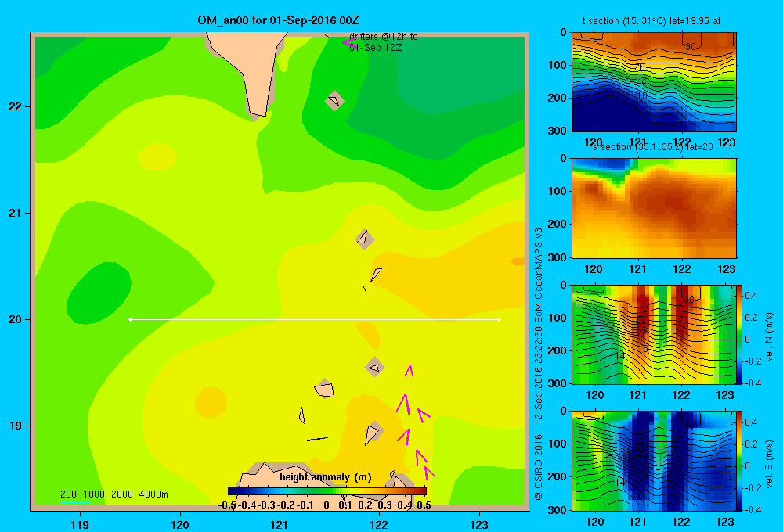Click the latitude 21 axis label on main map

pyautogui.click(x=15, y=213)
